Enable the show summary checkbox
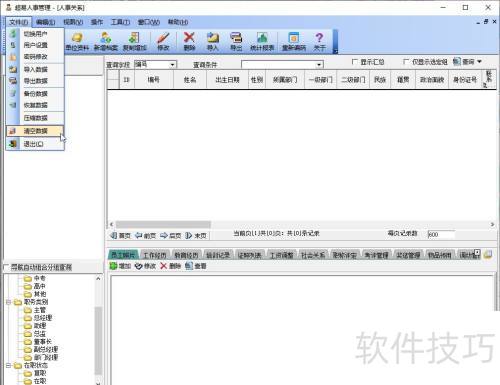Viewport: 500px width, 385px height. pyautogui.click(x=355, y=62)
